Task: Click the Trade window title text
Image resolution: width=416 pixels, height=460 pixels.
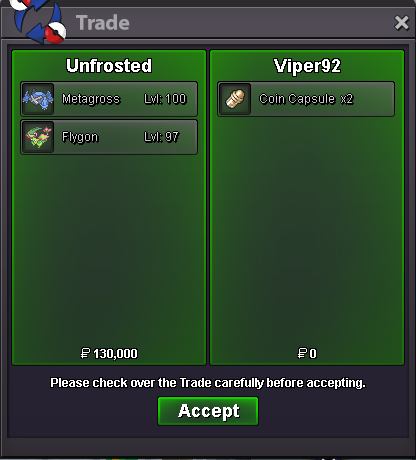Action: pos(103,23)
